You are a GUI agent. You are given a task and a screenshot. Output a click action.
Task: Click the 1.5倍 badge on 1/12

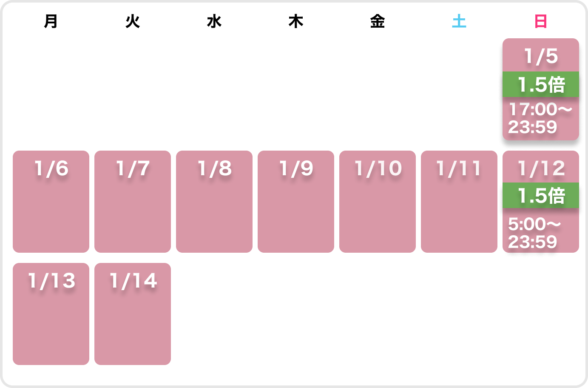coord(540,196)
